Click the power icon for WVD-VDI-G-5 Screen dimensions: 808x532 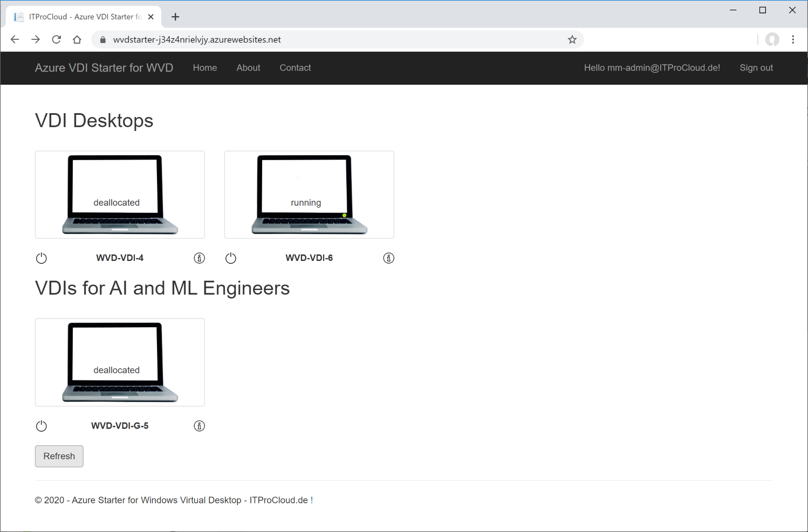(42, 426)
